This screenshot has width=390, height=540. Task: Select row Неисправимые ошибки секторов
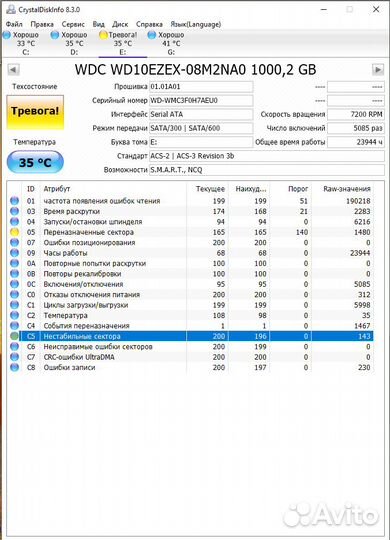pyautogui.click(x=191, y=346)
